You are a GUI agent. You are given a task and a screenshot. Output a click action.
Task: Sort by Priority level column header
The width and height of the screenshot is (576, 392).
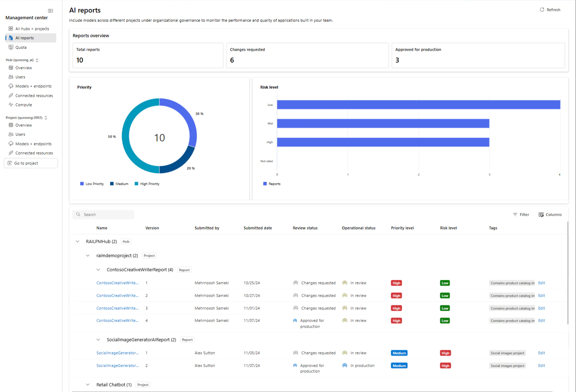(x=402, y=228)
